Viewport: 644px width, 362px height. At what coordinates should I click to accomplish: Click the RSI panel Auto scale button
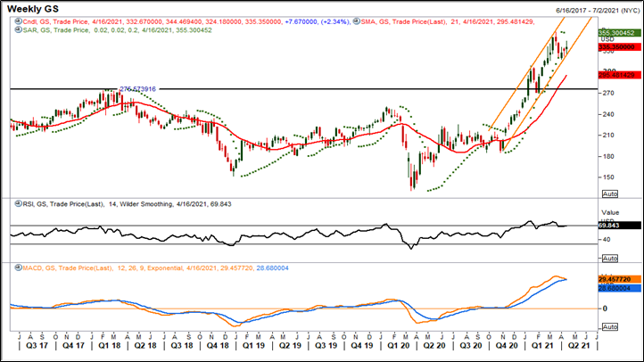click(x=610, y=259)
